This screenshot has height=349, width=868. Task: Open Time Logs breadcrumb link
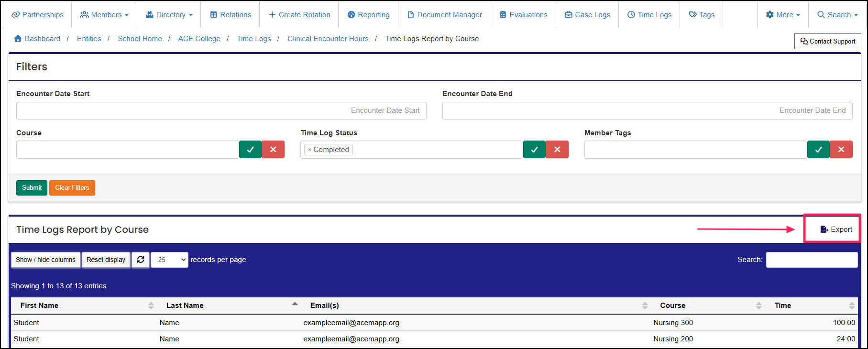click(254, 39)
